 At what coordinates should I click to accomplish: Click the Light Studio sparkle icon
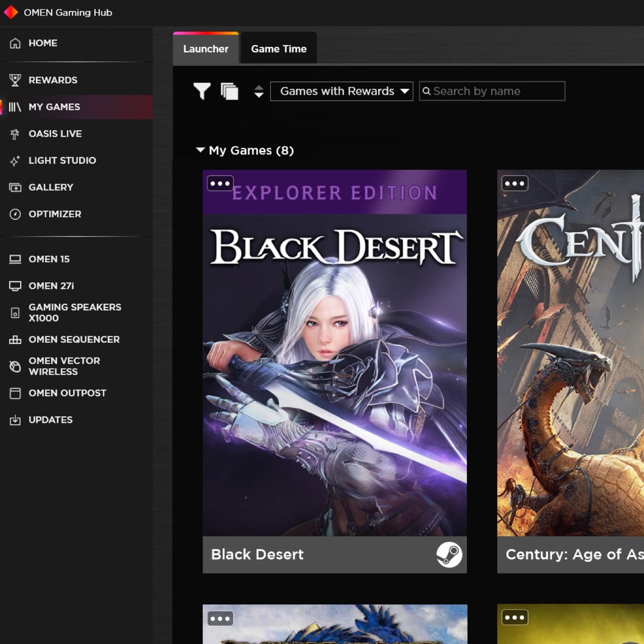tap(15, 161)
